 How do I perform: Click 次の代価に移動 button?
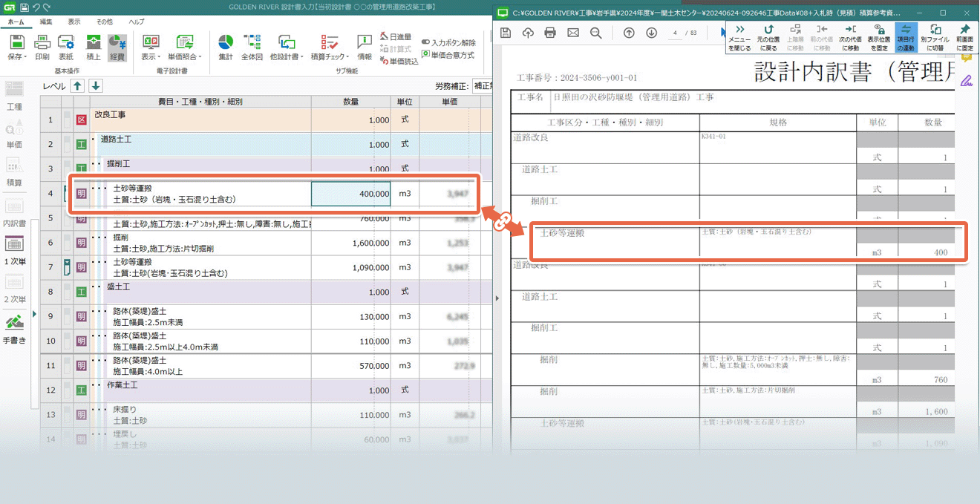849,38
